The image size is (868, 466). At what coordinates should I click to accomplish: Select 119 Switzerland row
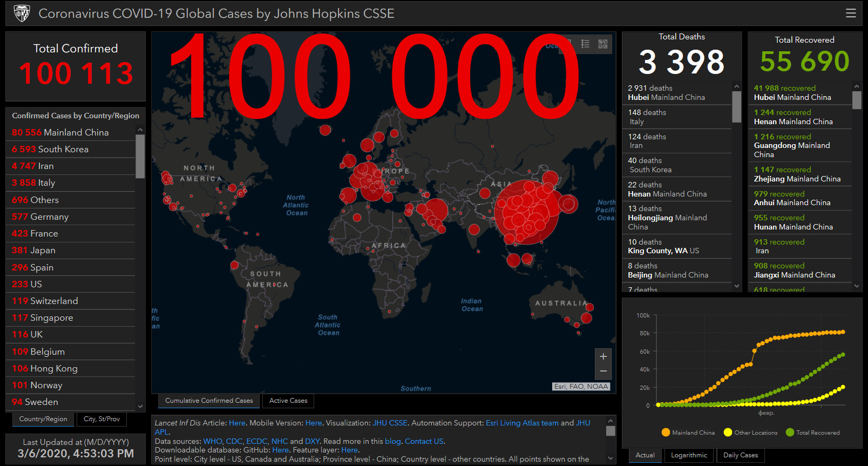click(x=70, y=301)
